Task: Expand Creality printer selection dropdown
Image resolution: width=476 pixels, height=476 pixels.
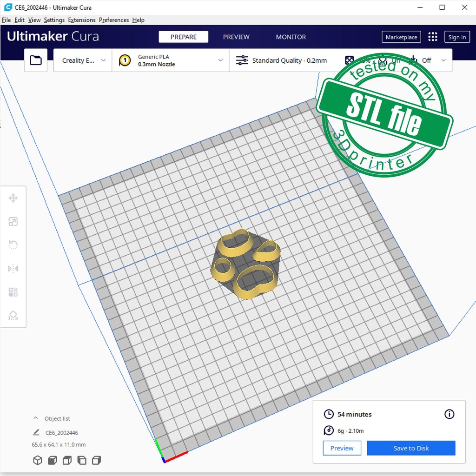Action: pyautogui.click(x=83, y=60)
